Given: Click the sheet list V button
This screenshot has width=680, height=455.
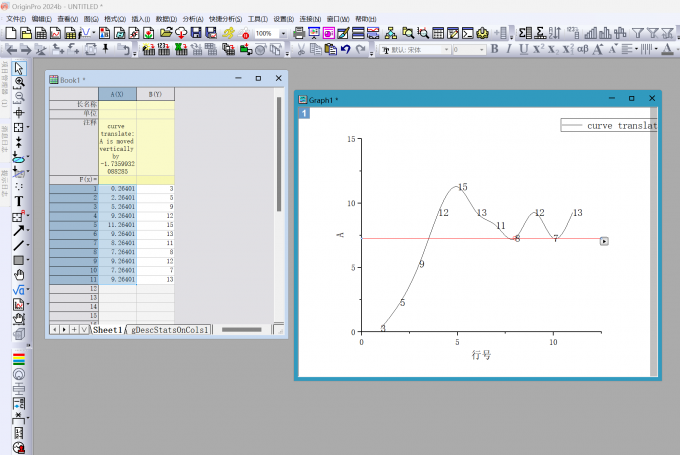Looking at the screenshot, I should pyautogui.click(x=84, y=330).
